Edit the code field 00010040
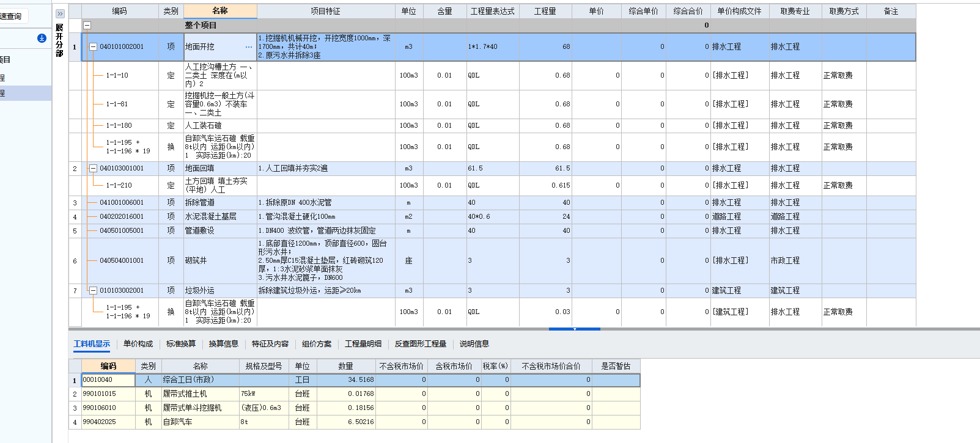The image size is (980, 443). tap(108, 380)
